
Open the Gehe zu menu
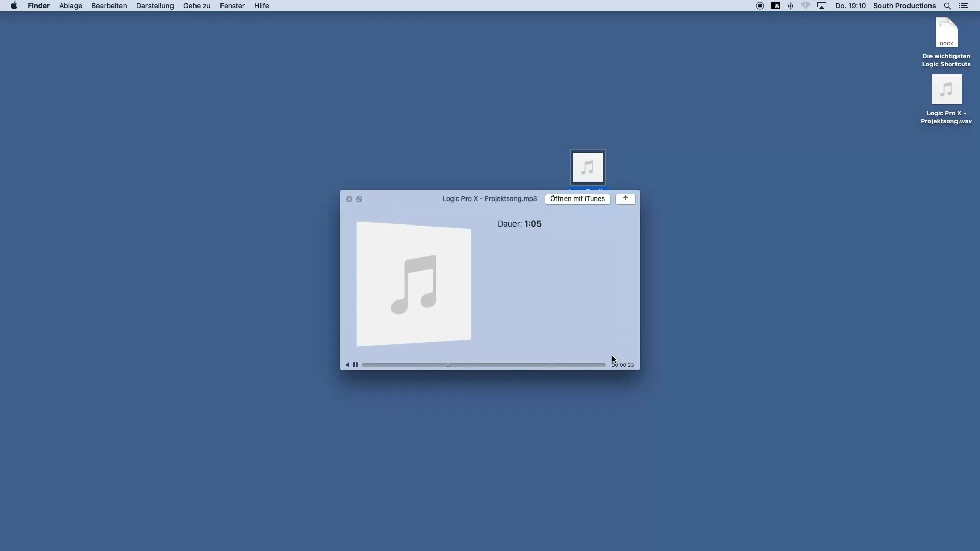[x=197, y=6]
